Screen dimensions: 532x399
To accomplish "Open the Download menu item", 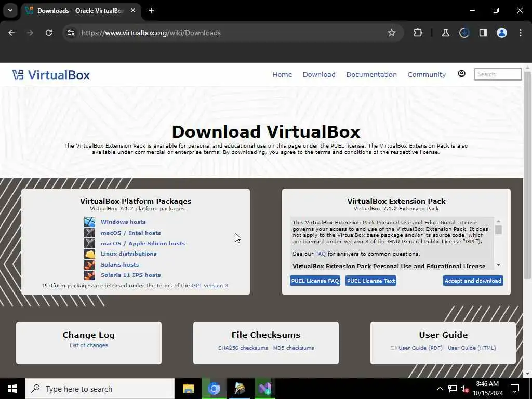I will coord(319,74).
